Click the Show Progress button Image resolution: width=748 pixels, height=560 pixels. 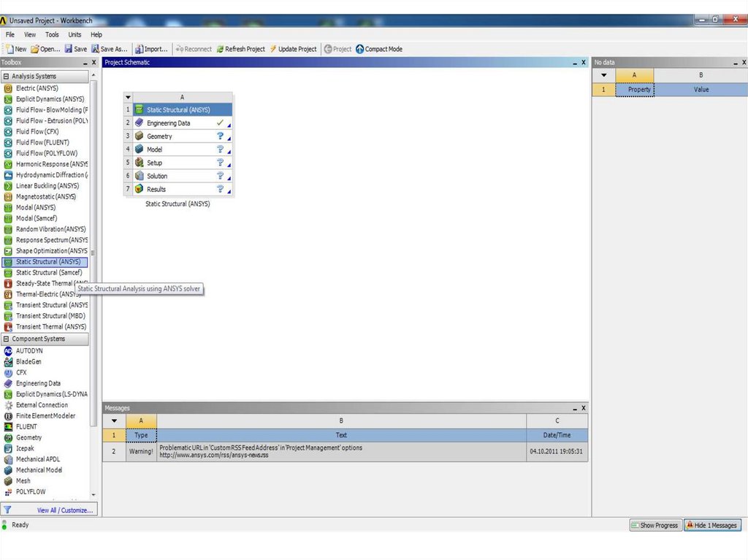pos(654,525)
